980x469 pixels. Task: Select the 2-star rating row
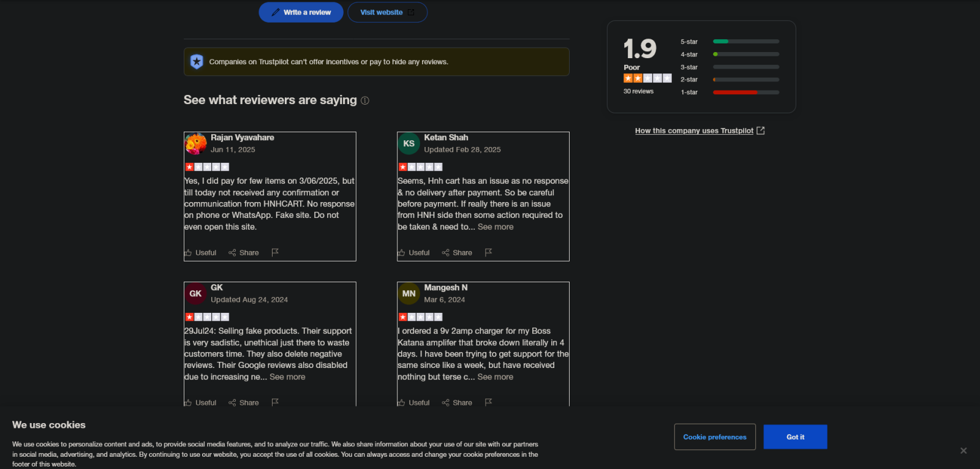click(729, 80)
